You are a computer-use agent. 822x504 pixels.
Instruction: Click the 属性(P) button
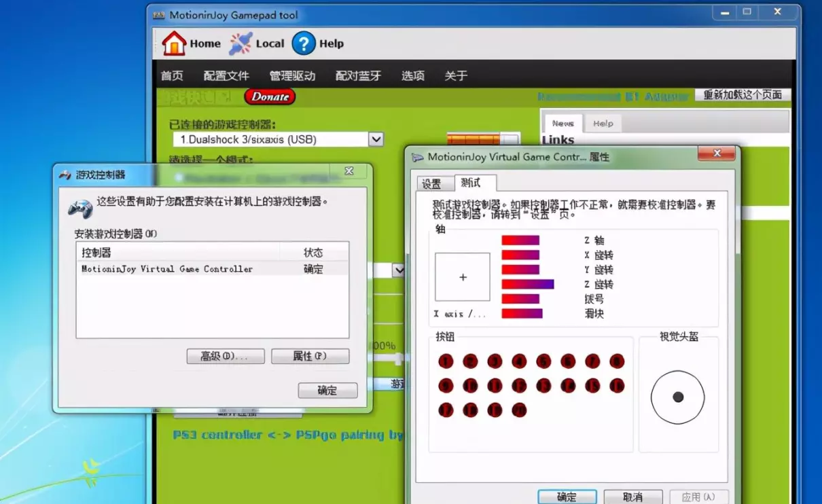point(310,356)
